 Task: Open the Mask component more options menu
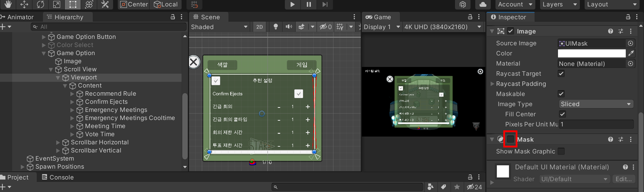(x=631, y=139)
